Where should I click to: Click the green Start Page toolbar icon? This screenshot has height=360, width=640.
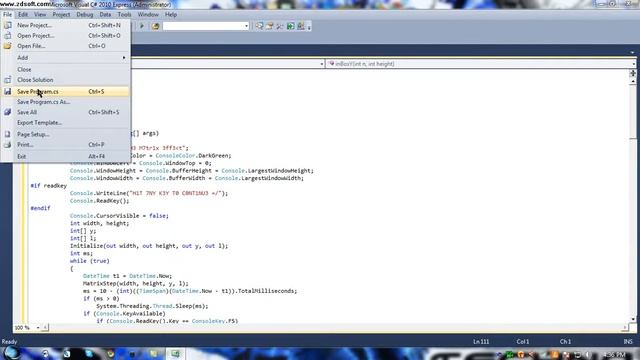[290, 26]
